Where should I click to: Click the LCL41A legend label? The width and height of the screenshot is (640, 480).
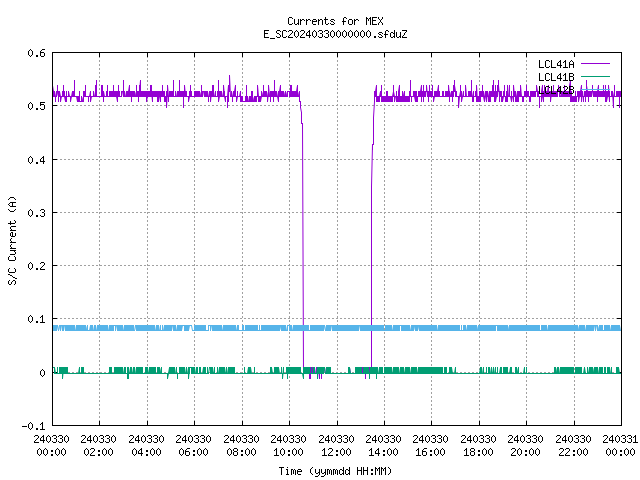pos(556,64)
